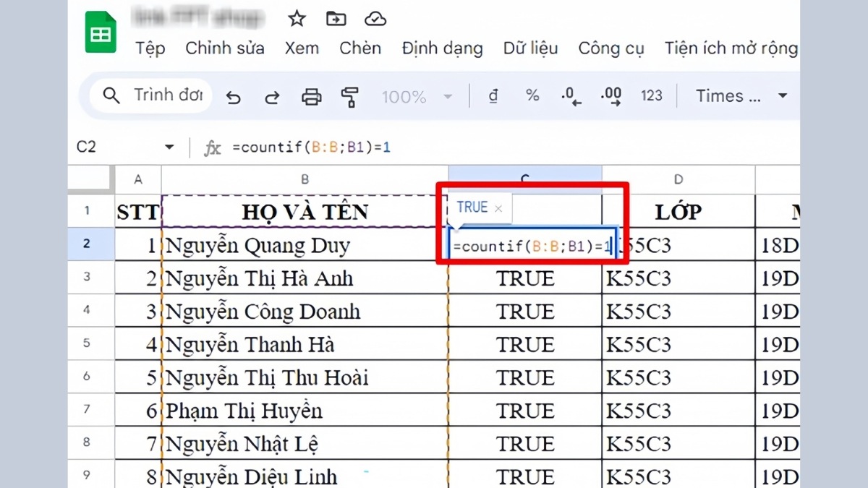Increase decimal places icon
This screenshot has height=488, width=868.
(x=611, y=96)
